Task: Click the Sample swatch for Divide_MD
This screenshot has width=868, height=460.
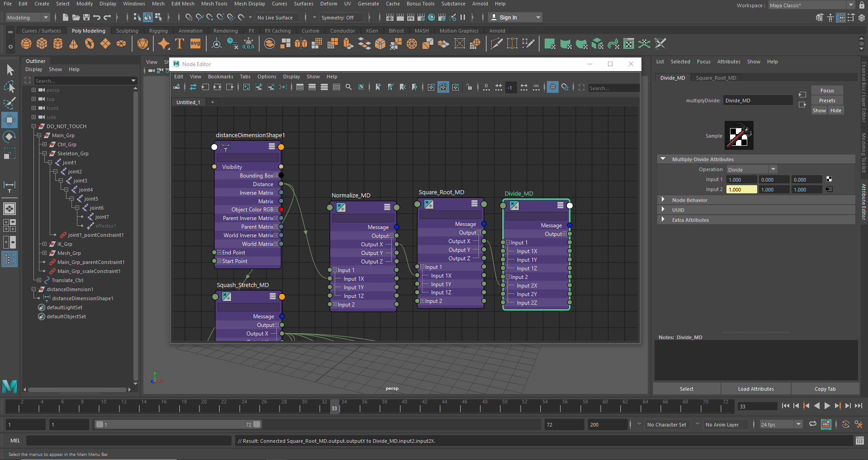Action: click(739, 135)
